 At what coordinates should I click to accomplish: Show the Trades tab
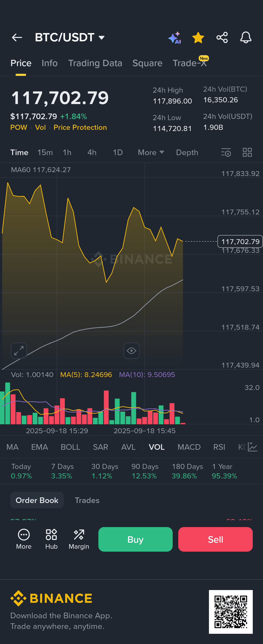tap(87, 500)
